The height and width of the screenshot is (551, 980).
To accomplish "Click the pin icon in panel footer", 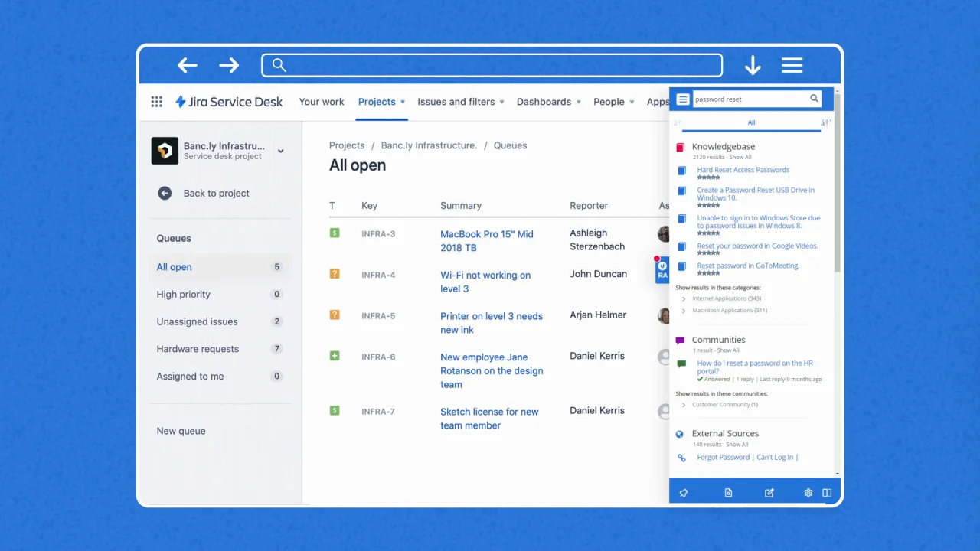I will [x=684, y=493].
